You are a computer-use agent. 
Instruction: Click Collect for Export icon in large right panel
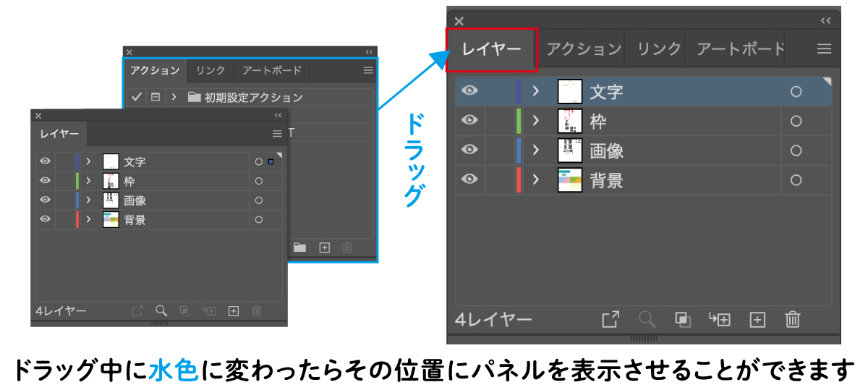610,319
